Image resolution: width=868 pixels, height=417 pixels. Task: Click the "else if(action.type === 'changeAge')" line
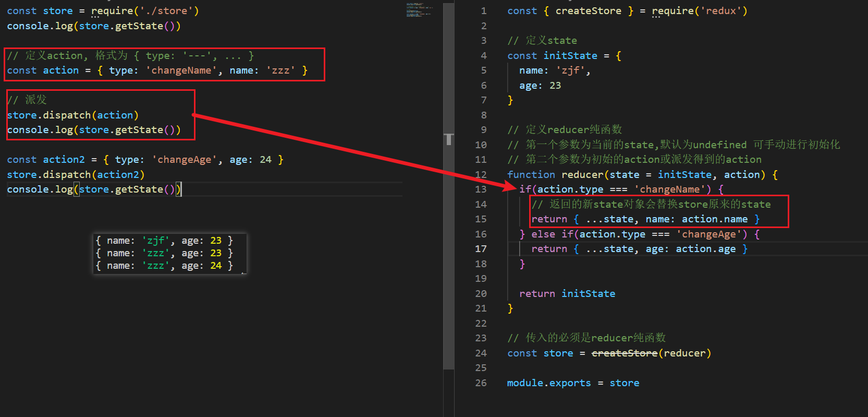coord(640,234)
